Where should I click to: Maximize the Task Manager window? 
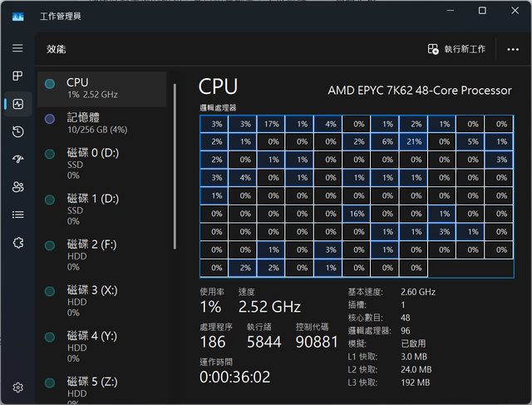point(482,11)
